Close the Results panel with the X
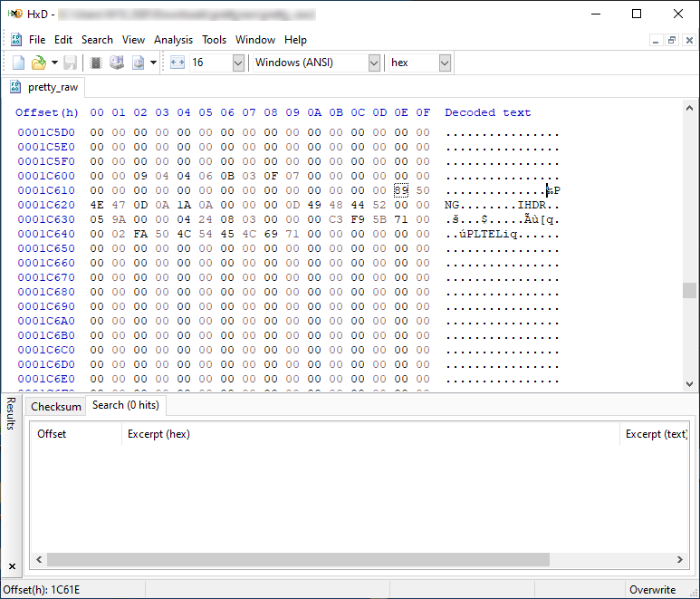The width and height of the screenshot is (700, 599). [12, 566]
